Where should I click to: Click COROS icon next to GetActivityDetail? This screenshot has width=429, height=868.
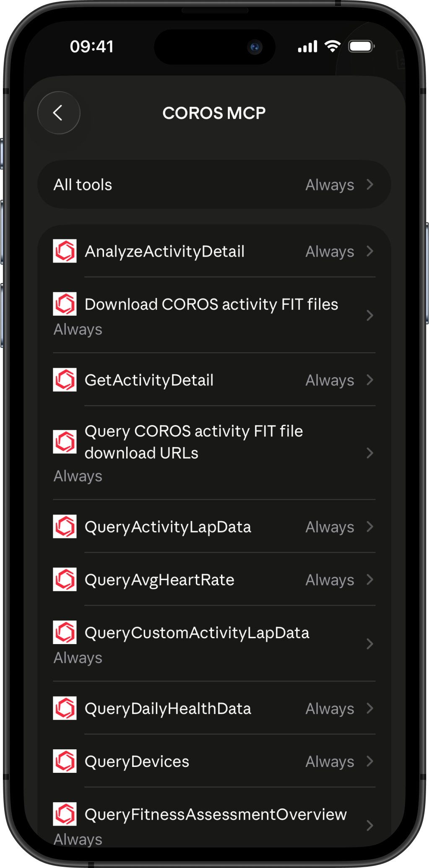(x=65, y=380)
